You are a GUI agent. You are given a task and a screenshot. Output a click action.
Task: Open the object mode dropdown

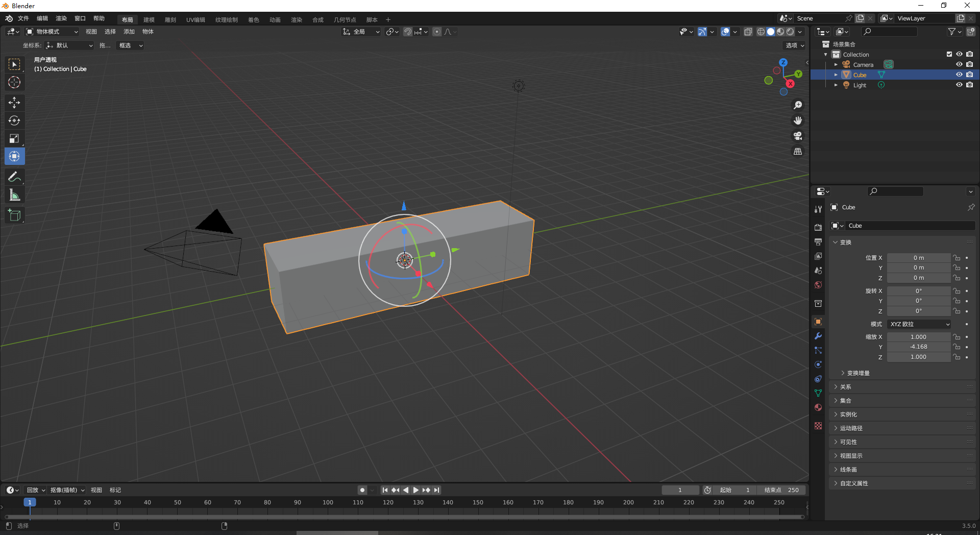52,32
